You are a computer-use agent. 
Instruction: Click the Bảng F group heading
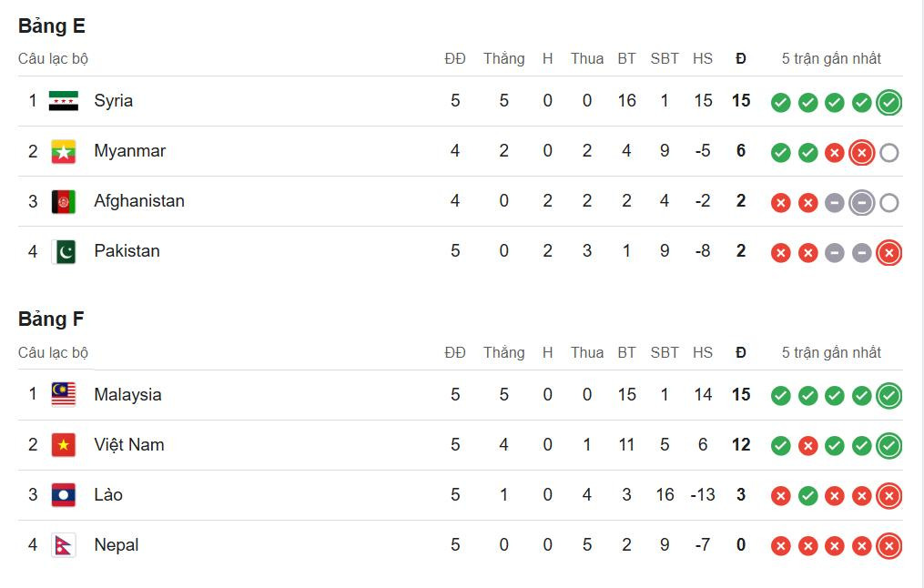point(52,319)
